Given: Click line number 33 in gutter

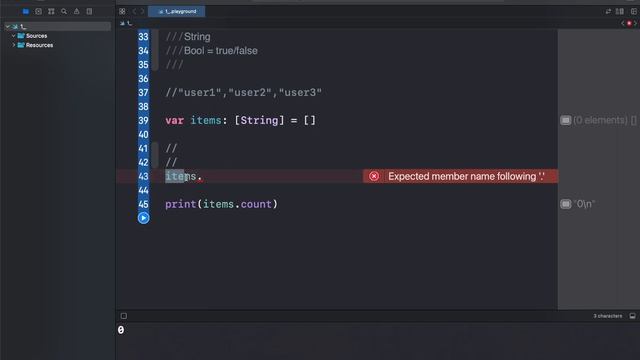Looking at the screenshot, I should (x=143, y=37).
